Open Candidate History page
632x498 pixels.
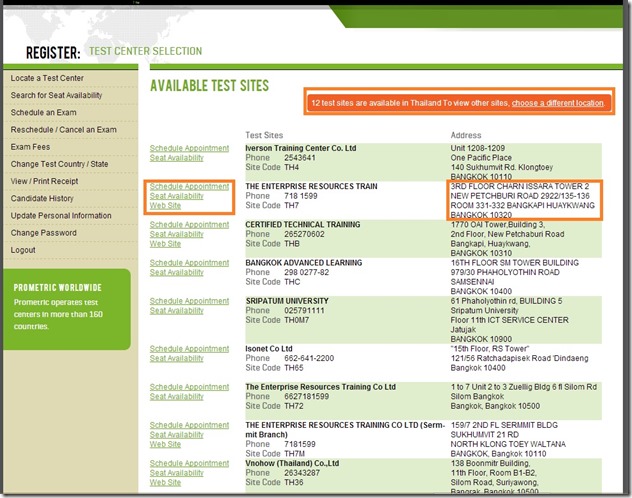pyautogui.click(x=42, y=198)
